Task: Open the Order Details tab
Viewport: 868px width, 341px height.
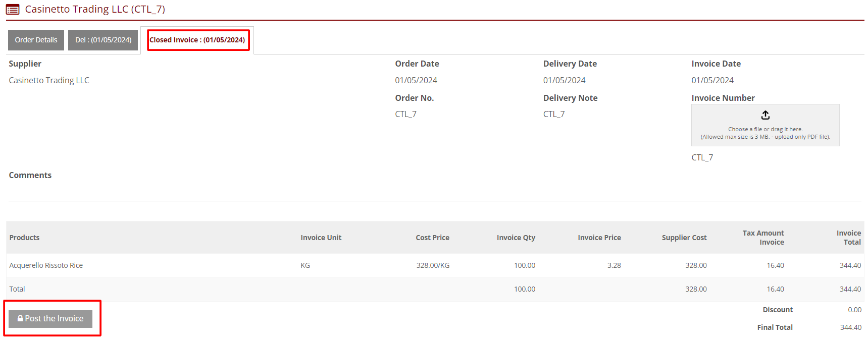Action: point(36,40)
